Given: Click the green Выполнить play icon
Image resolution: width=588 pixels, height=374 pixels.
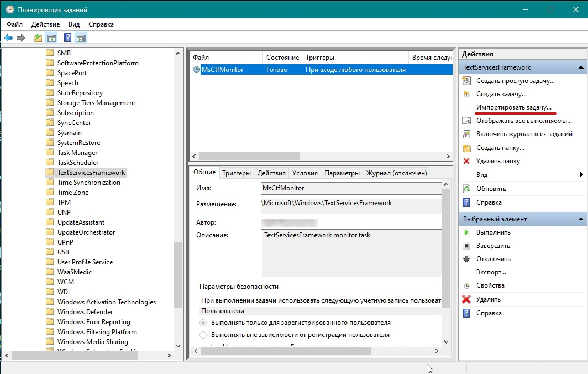Looking at the screenshot, I should [x=466, y=232].
